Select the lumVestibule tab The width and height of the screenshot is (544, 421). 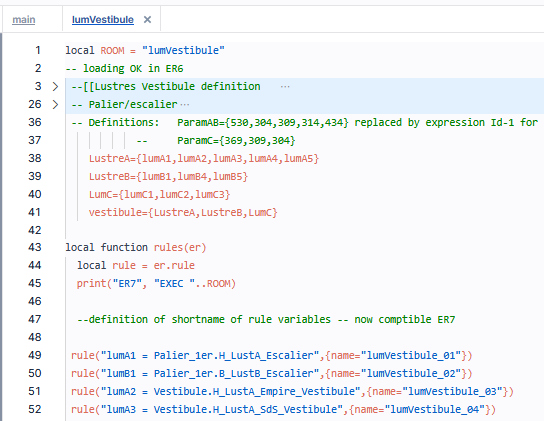[102, 19]
